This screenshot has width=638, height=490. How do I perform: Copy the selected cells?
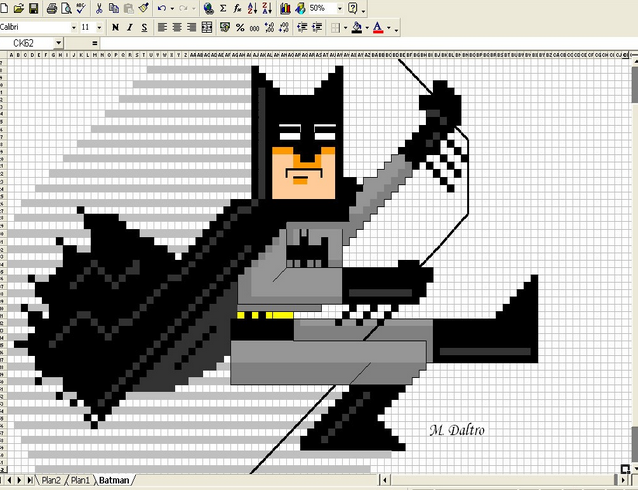(x=114, y=8)
